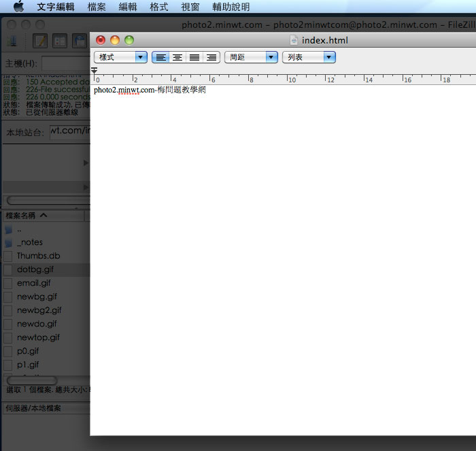Select the _notes folder in FileZilla

click(x=46, y=242)
